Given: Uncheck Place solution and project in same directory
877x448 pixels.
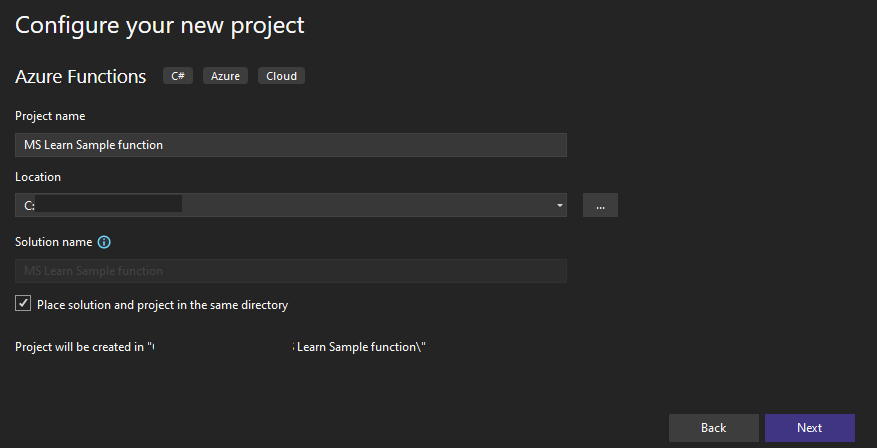Looking at the screenshot, I should tap(23, 304).
